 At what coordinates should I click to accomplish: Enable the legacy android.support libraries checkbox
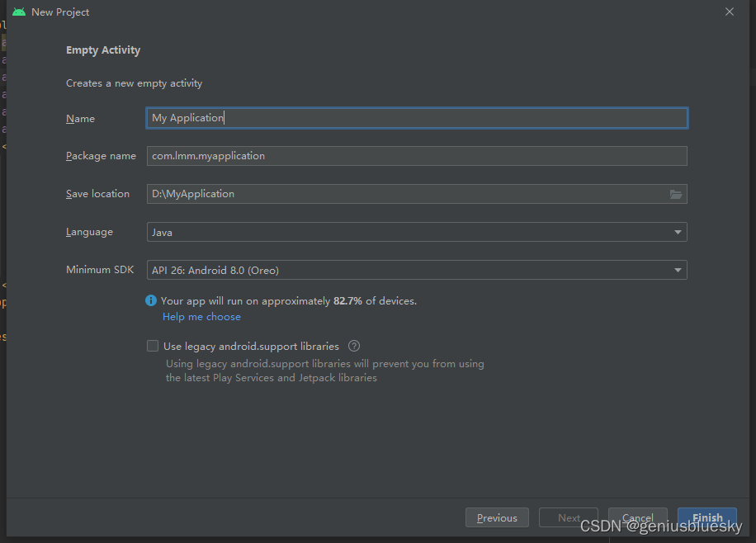click(153, 347)
